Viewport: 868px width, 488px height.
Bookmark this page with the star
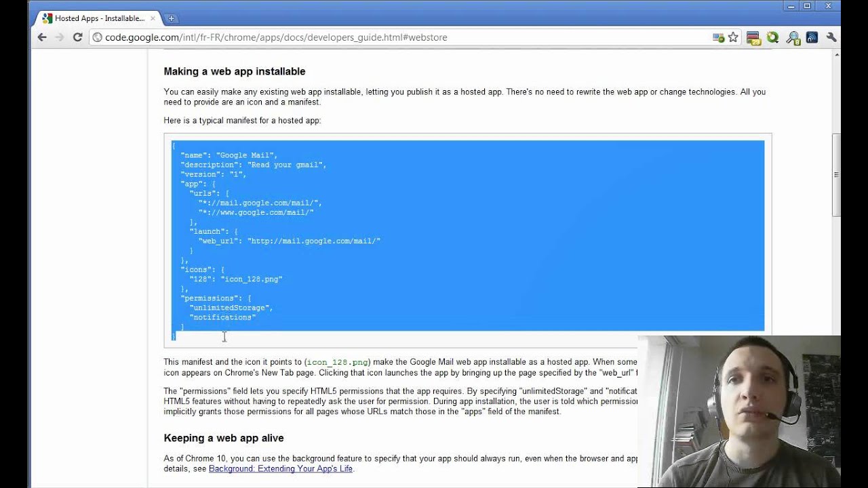click(733, 38)
